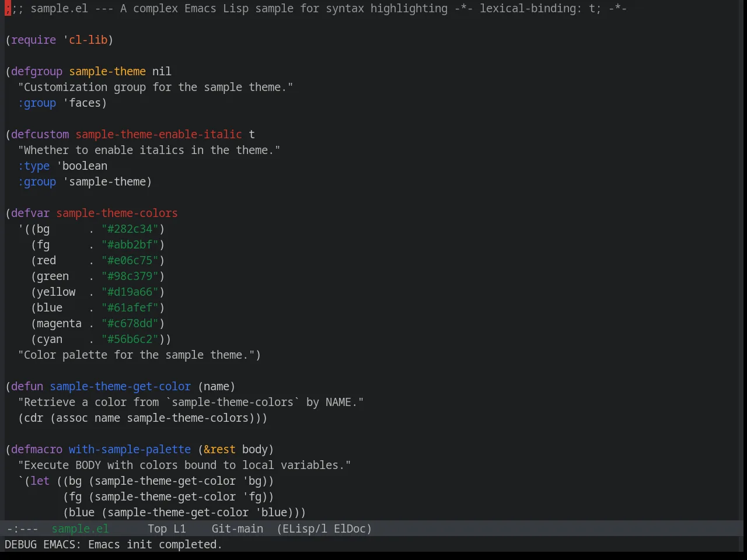
Task: Click the 'cl-lib symbol
Action: [85, 40]
